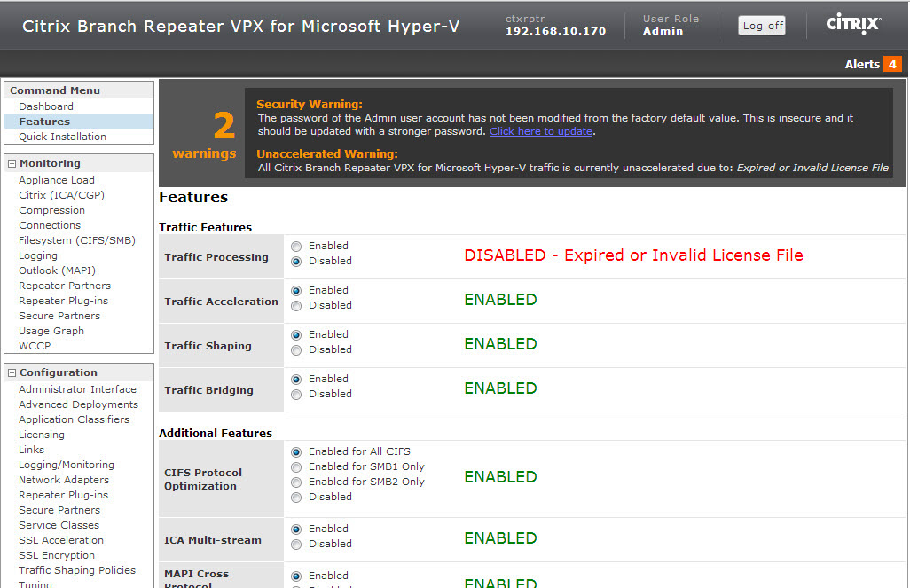Open SSL Encryption configuration
Viewport: 910px width, 588px height.
click(56, 555)
